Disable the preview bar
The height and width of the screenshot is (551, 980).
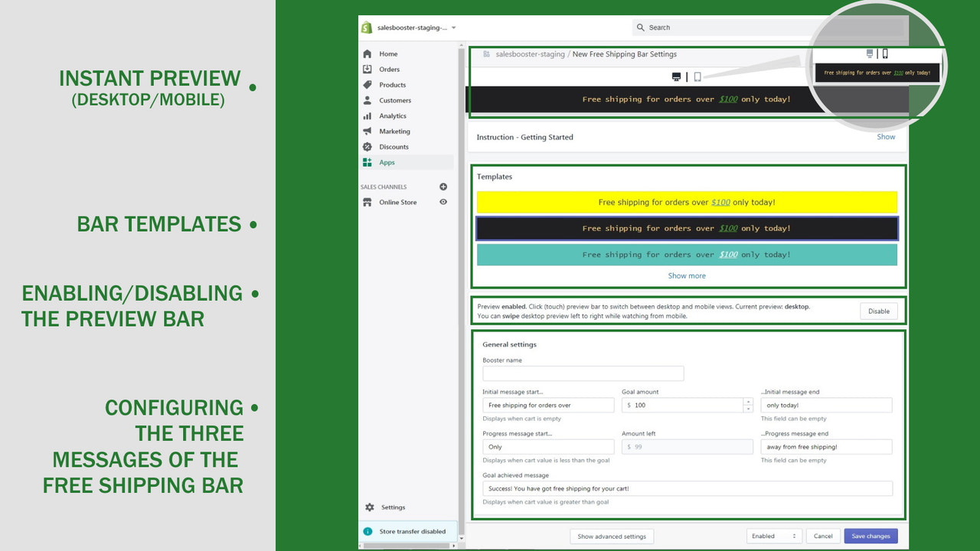coord(877,311)
